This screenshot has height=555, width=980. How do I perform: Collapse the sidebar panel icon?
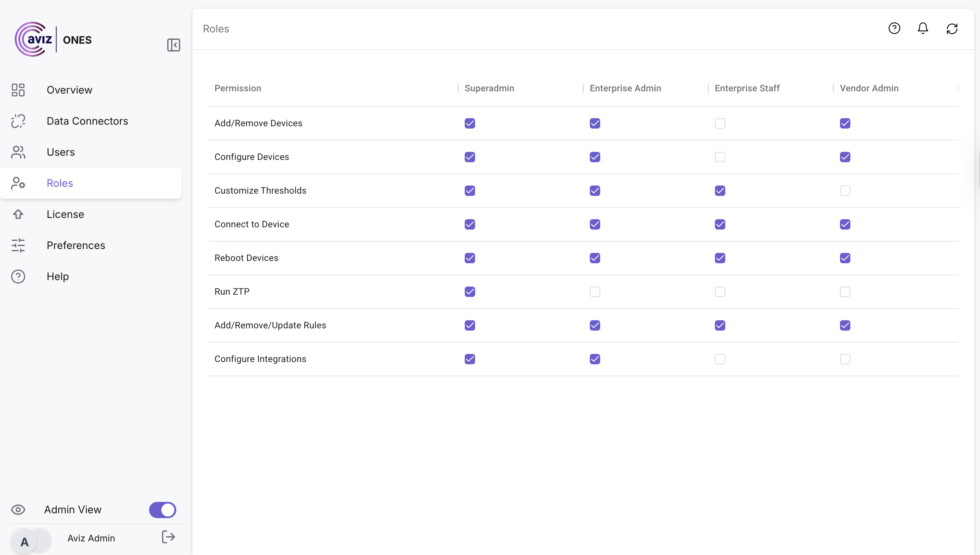tap(174, 45)
